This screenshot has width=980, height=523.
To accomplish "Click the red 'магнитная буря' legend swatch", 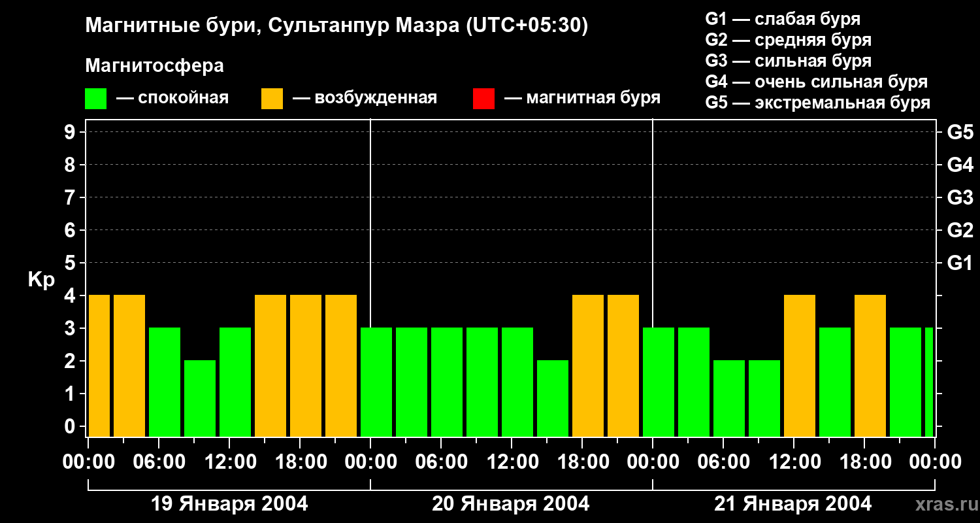I will 483,99.
